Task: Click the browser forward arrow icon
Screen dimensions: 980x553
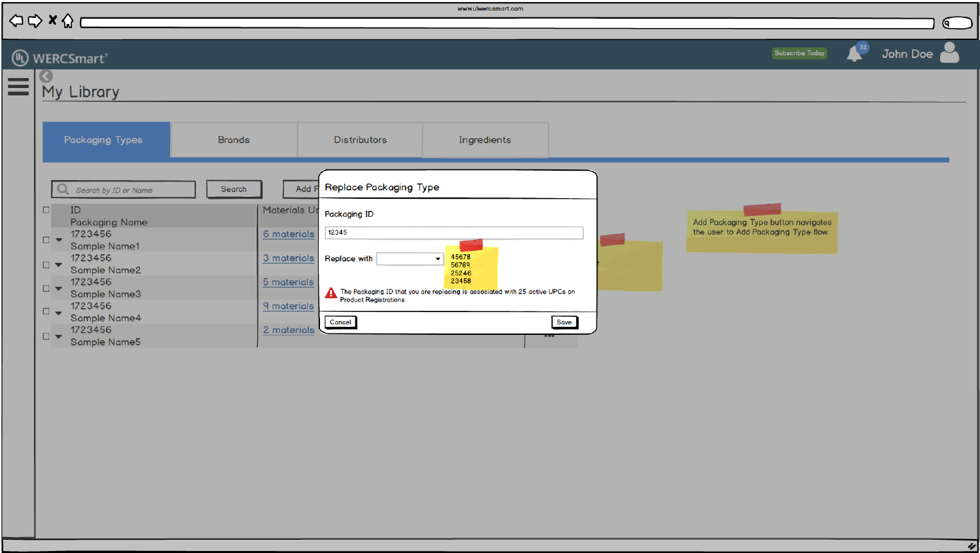Action: pyautogui.click(x=35, y=21)
